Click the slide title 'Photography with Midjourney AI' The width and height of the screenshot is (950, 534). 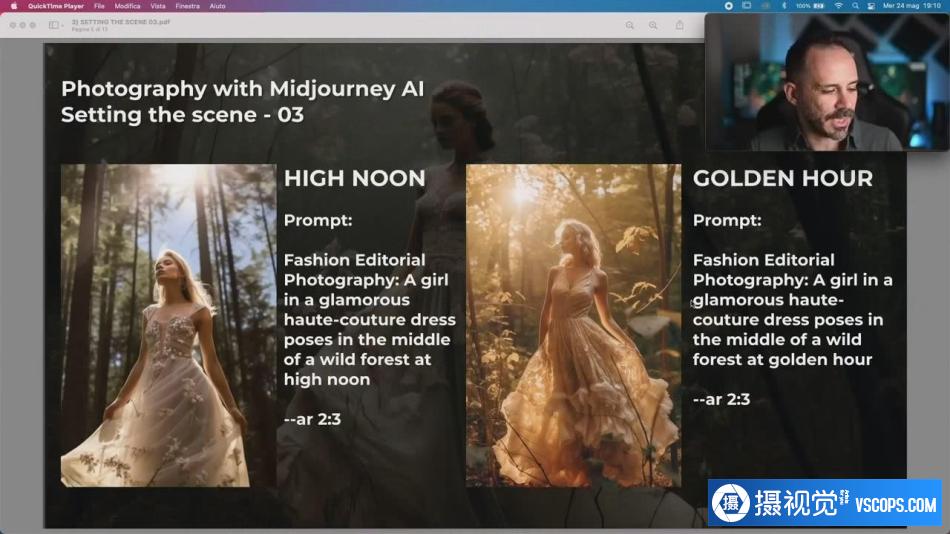[x=242, y=89]
